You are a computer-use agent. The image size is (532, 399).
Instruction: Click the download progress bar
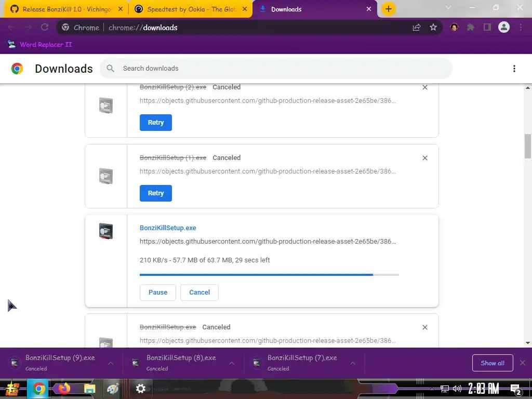point(270,275)
